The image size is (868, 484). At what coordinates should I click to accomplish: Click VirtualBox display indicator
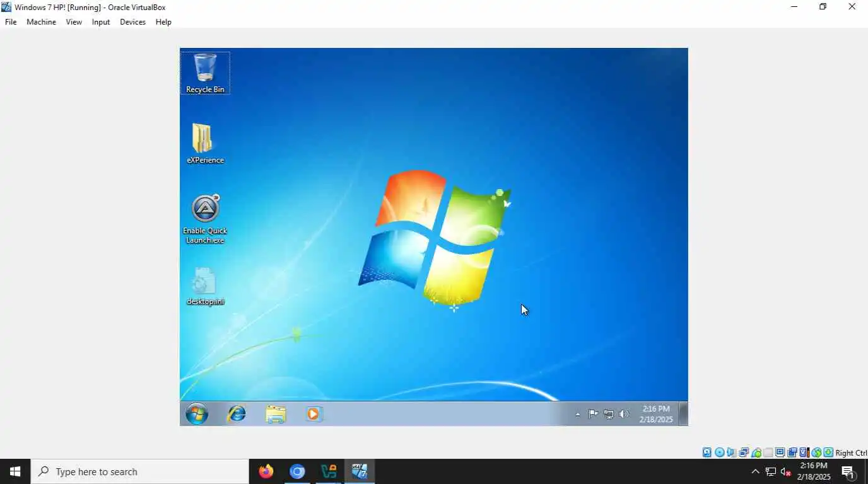tap(780, 452)
